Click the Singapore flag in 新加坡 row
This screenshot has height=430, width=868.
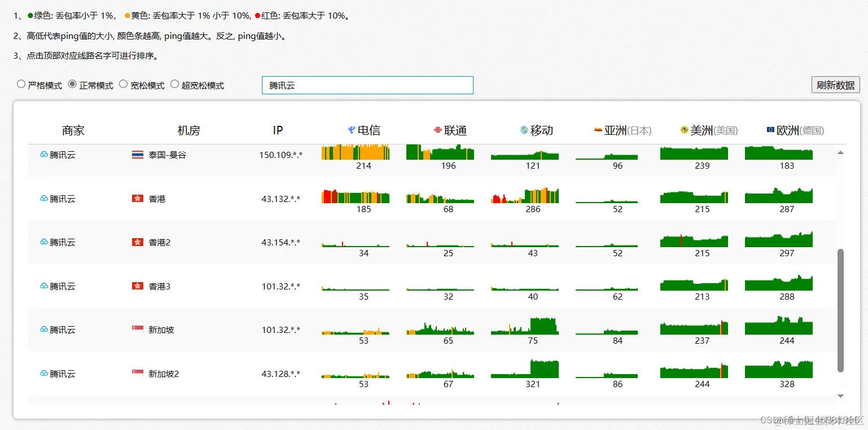pyautogui.click(x=137, y=328)
